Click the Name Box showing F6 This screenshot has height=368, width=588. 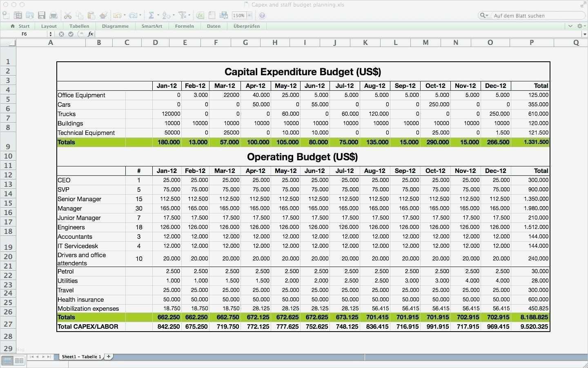coord(24,34)
